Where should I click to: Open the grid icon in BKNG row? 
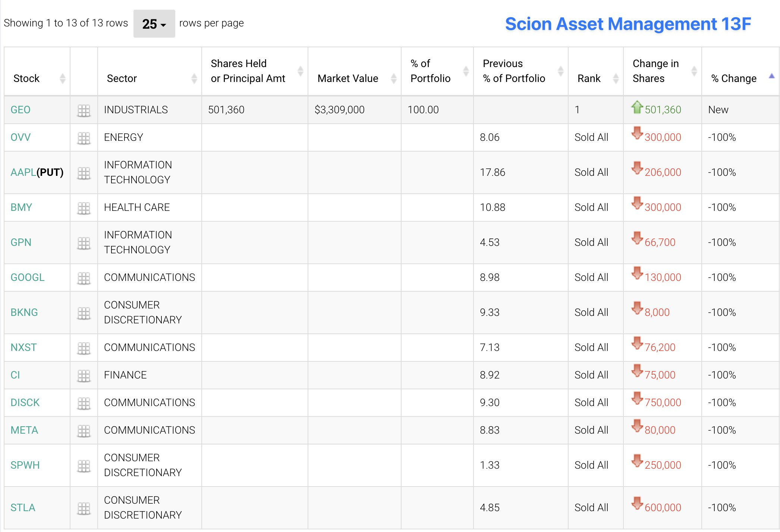[x=84, y=313]
